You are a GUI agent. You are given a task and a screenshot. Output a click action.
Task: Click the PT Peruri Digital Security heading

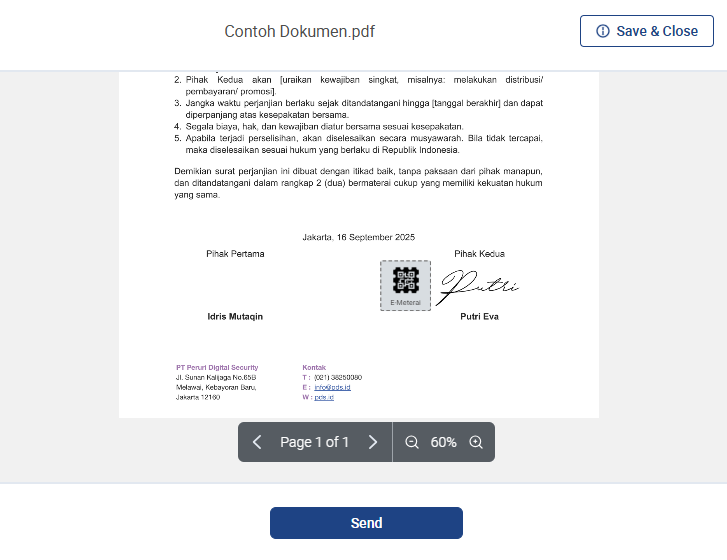coord(217,367)
